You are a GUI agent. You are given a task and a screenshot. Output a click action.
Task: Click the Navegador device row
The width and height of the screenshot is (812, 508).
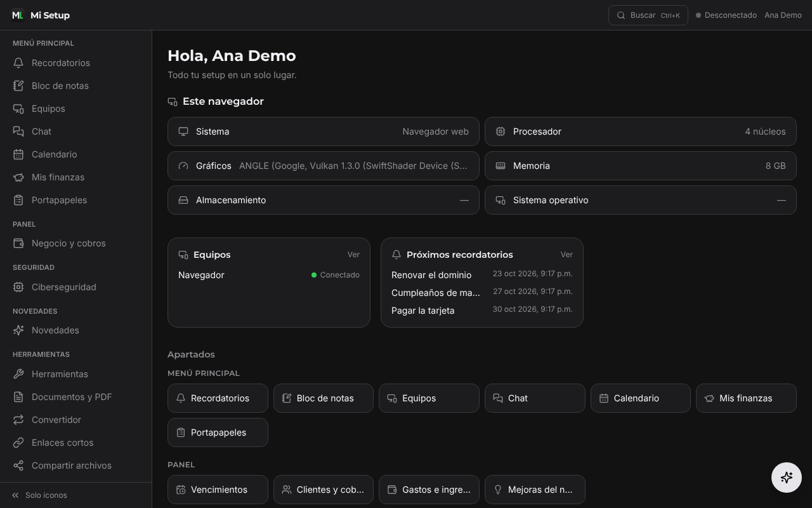(269, 275)
